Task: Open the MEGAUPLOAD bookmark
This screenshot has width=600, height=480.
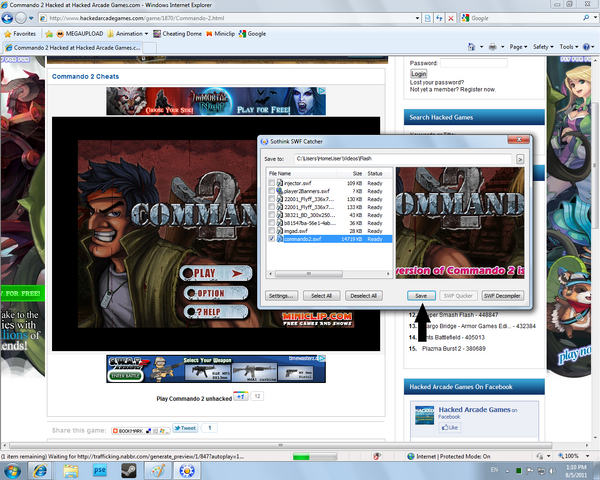Action: 80,34
